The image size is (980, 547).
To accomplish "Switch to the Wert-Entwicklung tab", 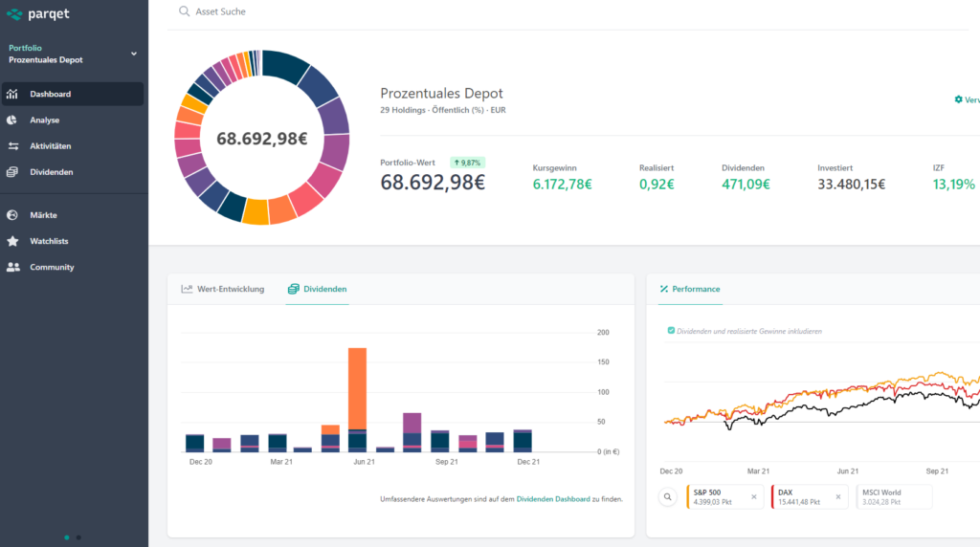I will point(222,289).
